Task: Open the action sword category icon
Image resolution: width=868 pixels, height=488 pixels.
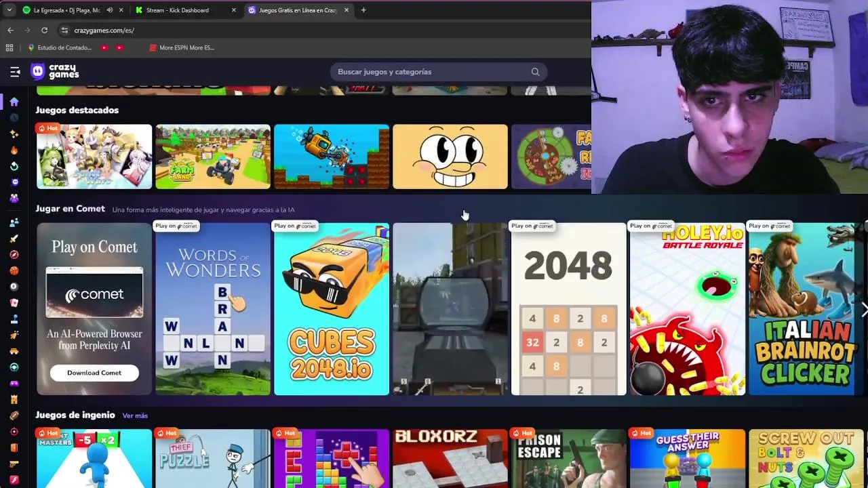Action: click(14, 239)
